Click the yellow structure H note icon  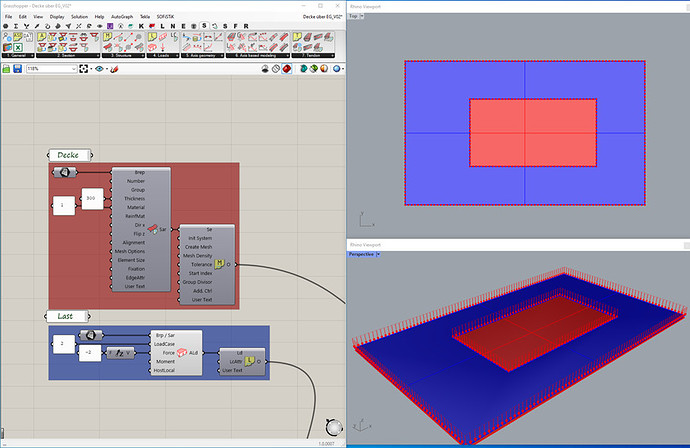pyautogui.click(x=107, y=37)
